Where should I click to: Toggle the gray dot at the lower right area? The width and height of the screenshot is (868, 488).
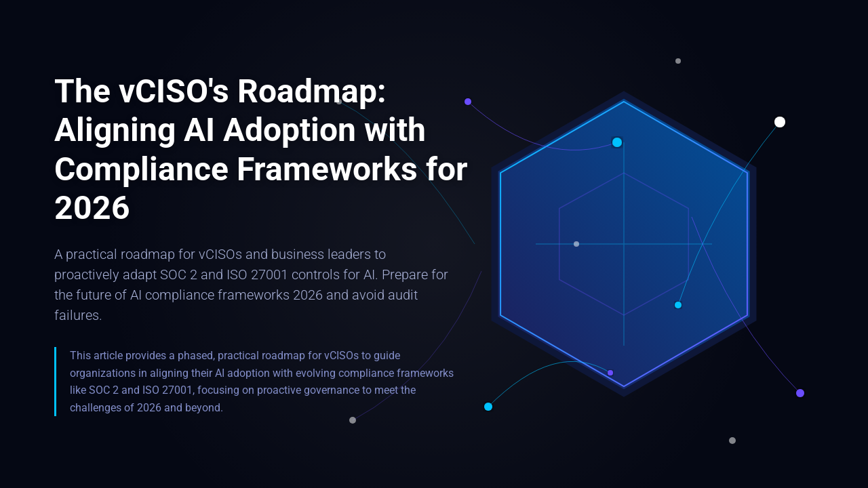[732, 440]
